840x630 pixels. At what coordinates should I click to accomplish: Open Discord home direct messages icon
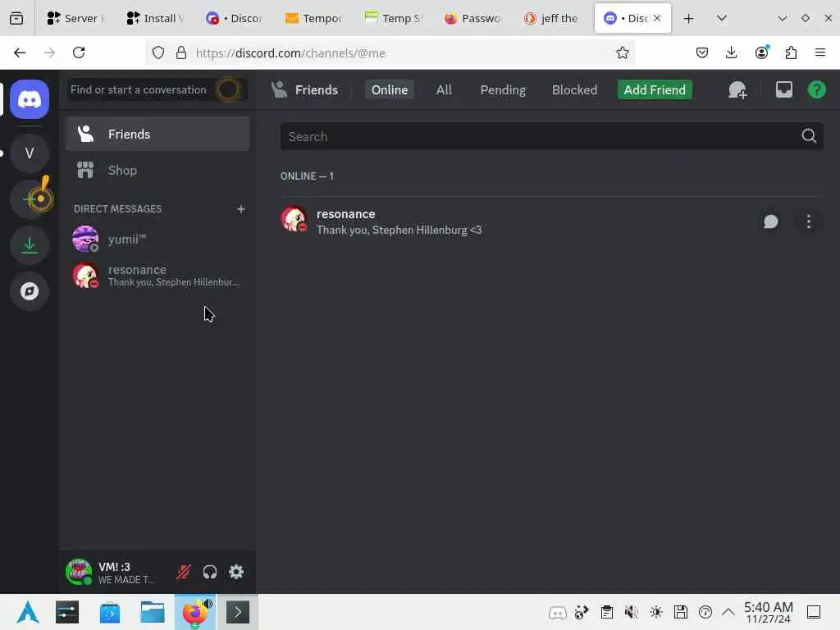click(x=30, y=99)
